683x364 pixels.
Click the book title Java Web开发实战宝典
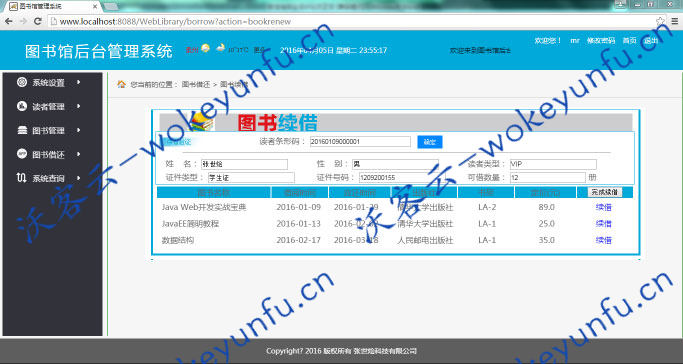[204, 207]
